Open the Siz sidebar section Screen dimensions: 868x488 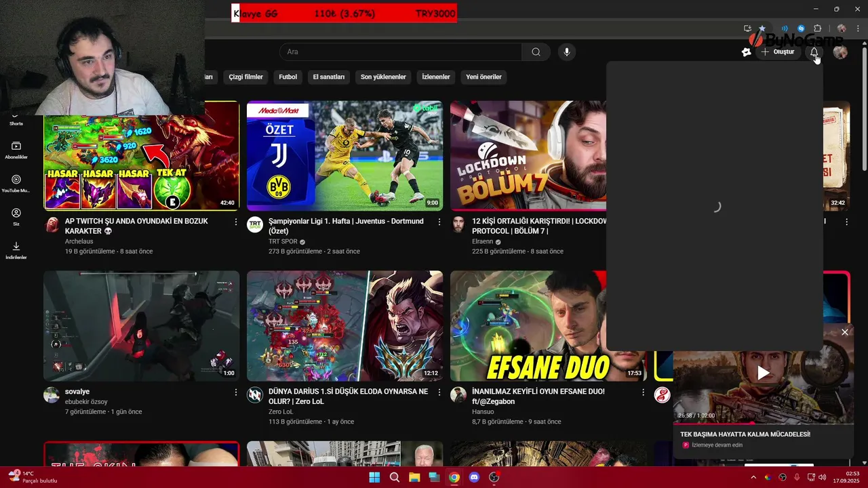[x=16, y=217]
